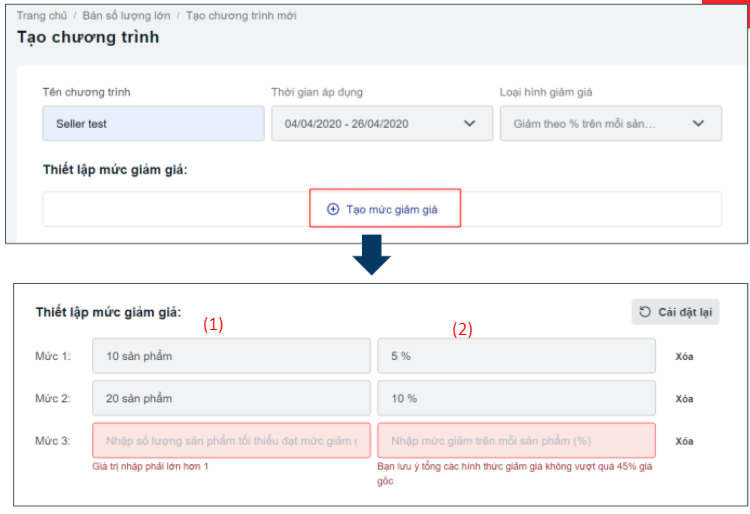The width and height of the screenshot is (750, 514).
Task: Select the 5 % discount field
Action: click(516, 357)
